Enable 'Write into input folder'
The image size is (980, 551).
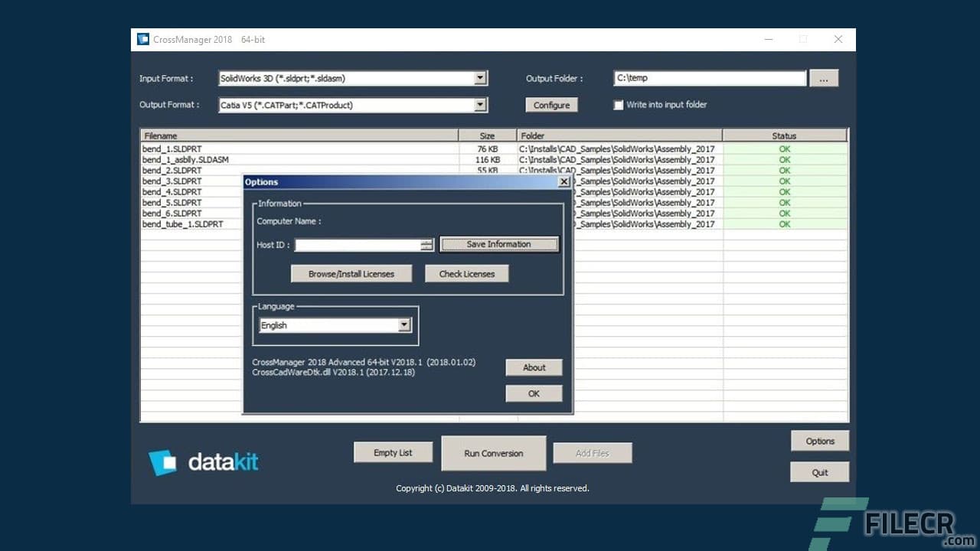(619, 105)
